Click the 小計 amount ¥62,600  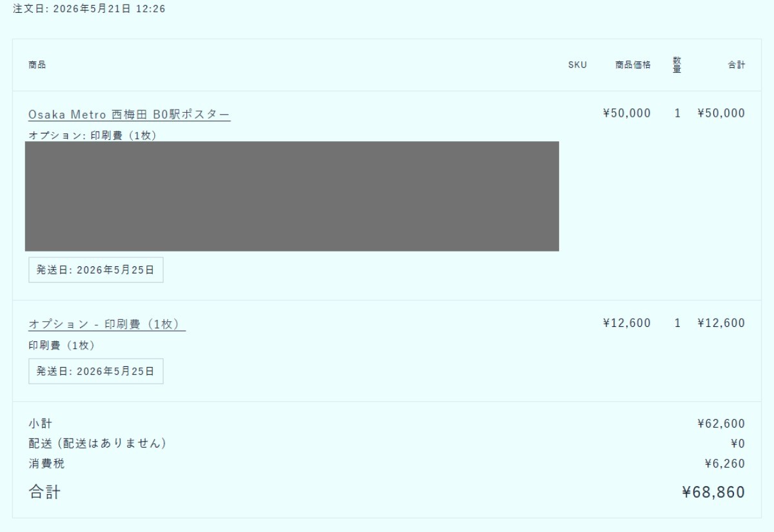(x=721, y=424)
